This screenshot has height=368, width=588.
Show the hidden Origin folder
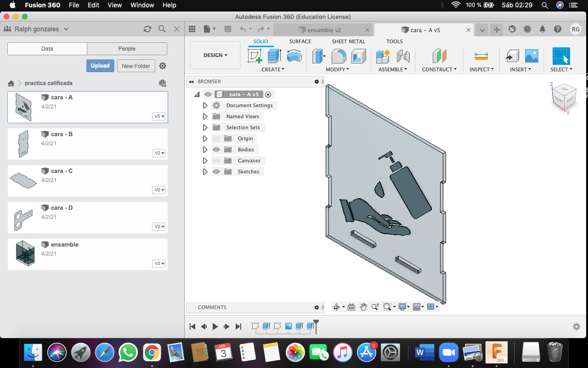[x=216, y=138]
